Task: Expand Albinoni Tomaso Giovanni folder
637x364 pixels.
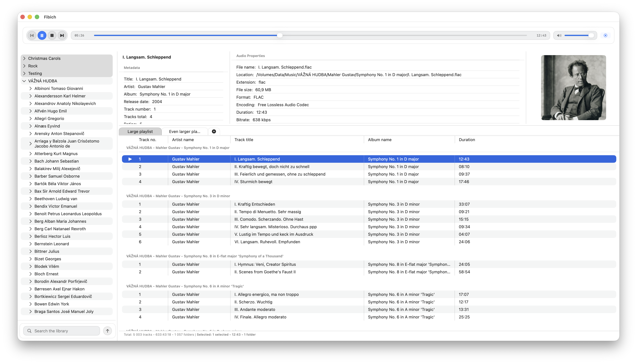Action: (31, 88)
